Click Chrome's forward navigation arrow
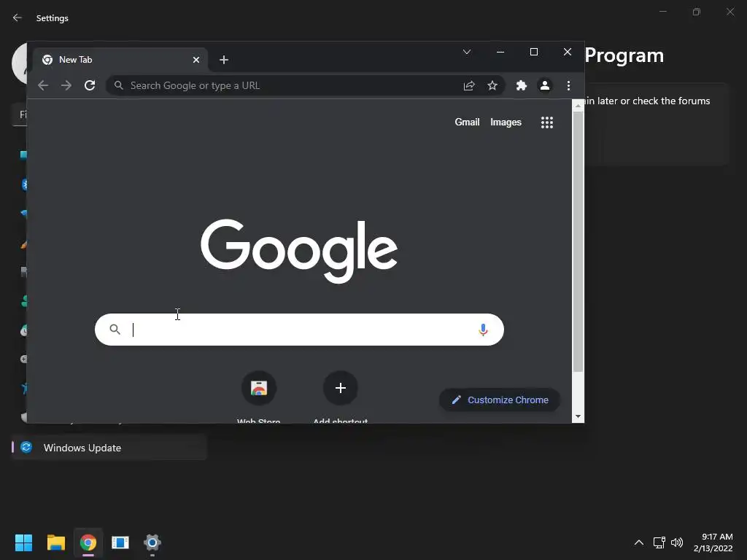This screenshot has width=747, height=560. click(x=66, y=86)
